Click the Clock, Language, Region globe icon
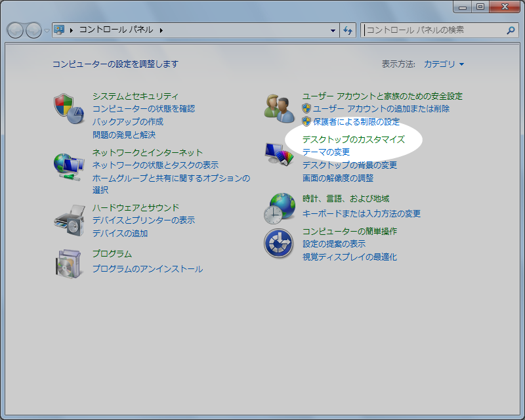This screenshot has width=525, height=420. (280, 208)
